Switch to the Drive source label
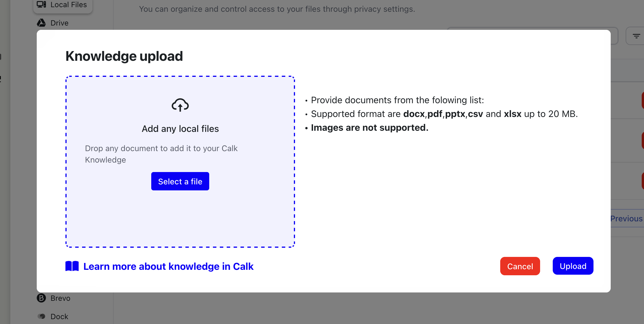The width and height of the screenshot is (644, 324). click(59, 23)
